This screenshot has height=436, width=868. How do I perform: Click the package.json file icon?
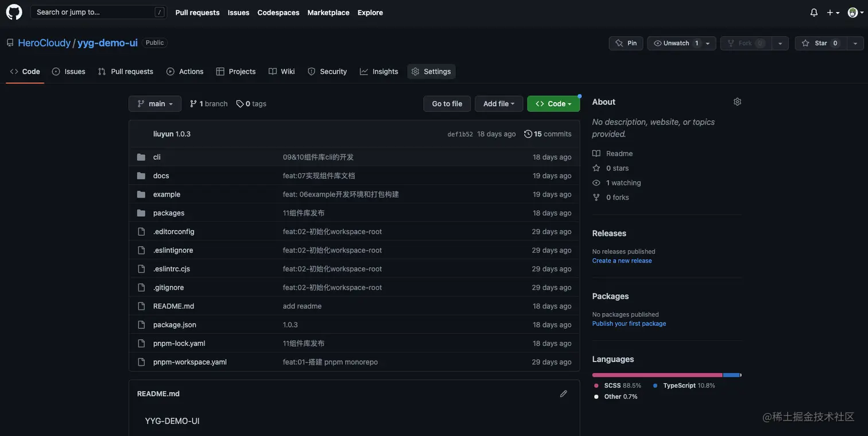click(x=141, y=325)
